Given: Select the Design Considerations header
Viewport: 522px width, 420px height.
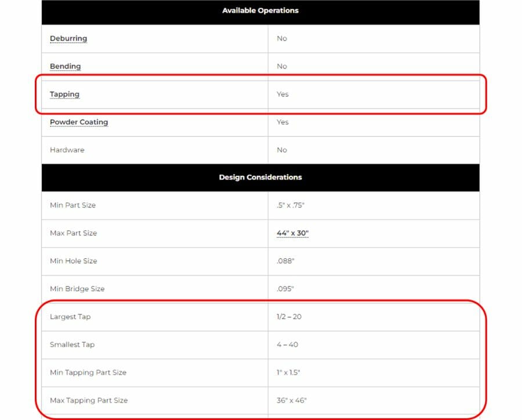Looking at the screenshot, I should coord(260,177).
